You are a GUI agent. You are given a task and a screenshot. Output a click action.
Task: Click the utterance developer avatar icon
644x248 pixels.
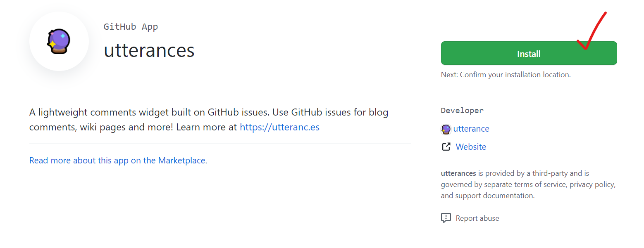pos(446,129)
